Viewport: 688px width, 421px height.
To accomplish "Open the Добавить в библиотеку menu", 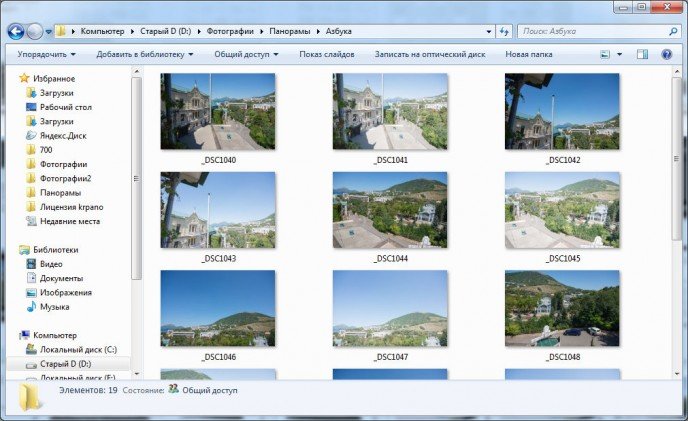I will tap(145, 54).
